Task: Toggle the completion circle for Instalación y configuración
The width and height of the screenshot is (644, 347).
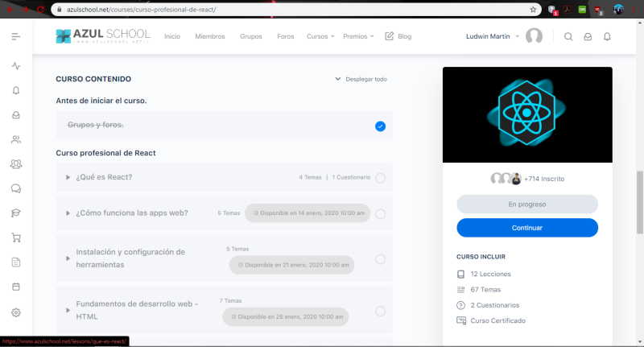Action: [380, 259]
